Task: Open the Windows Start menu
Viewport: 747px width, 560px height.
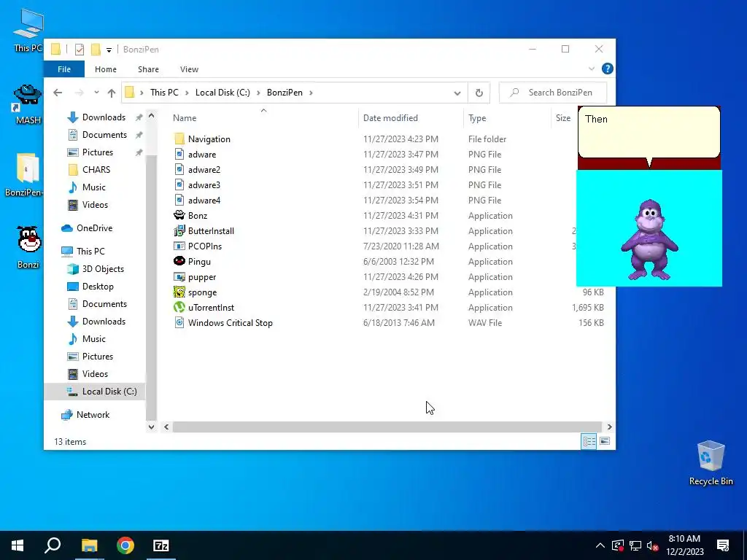Action: click(x=18, y=545)
